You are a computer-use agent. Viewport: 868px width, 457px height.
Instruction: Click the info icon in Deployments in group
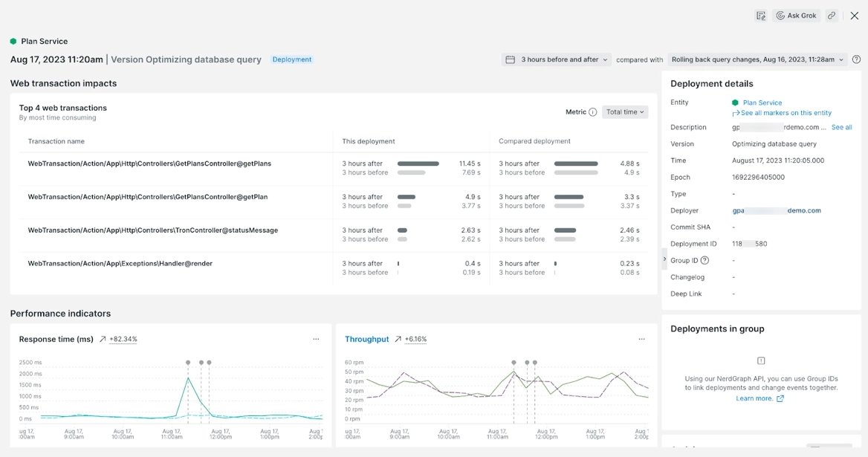pos(761,360)
